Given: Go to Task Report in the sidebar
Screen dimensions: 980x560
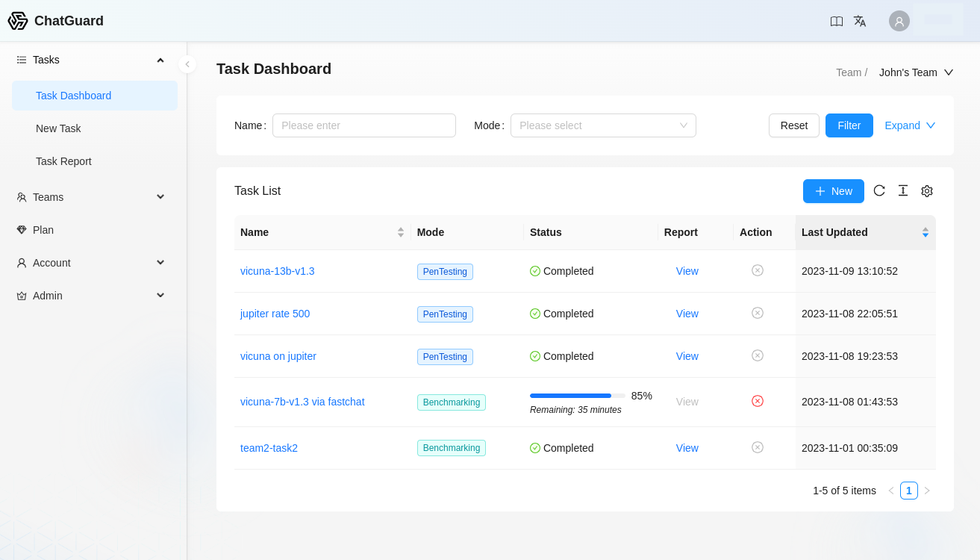Looking at the screenshot, I should point(63,161).
